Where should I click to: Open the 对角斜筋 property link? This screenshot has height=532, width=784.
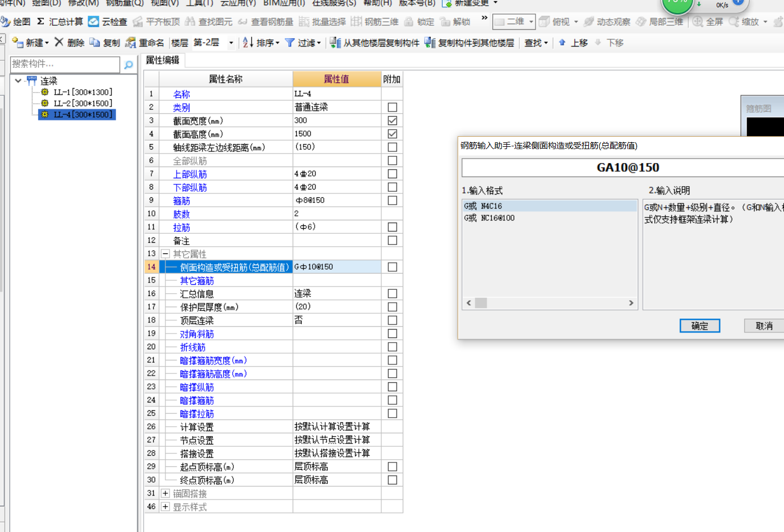coord(197,334)
